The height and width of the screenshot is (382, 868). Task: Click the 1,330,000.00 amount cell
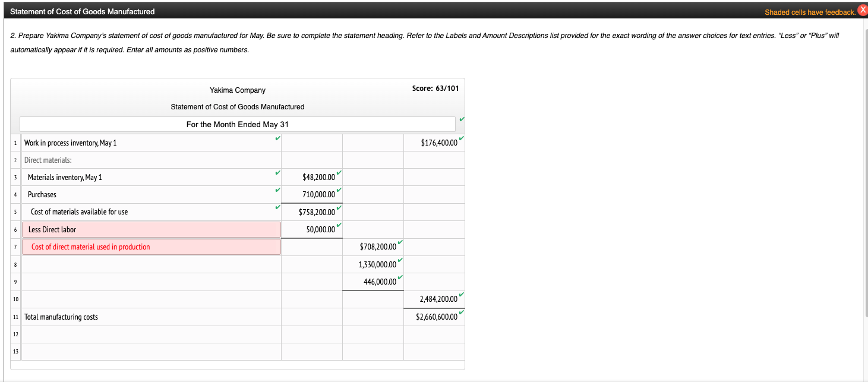pyautogui.click(x=373, y=264)
